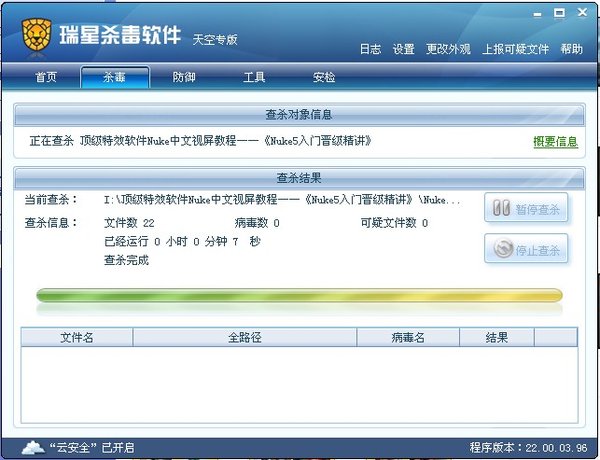Close the Rising antivirus window
600x460 pixels.
click(x=582, y=13)
